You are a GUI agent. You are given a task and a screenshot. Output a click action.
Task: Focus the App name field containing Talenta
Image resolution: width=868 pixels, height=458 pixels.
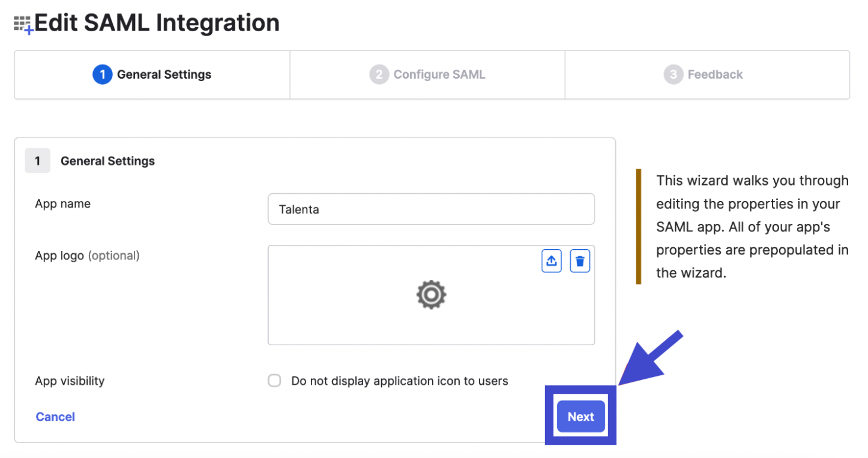[x=430, y=209]
